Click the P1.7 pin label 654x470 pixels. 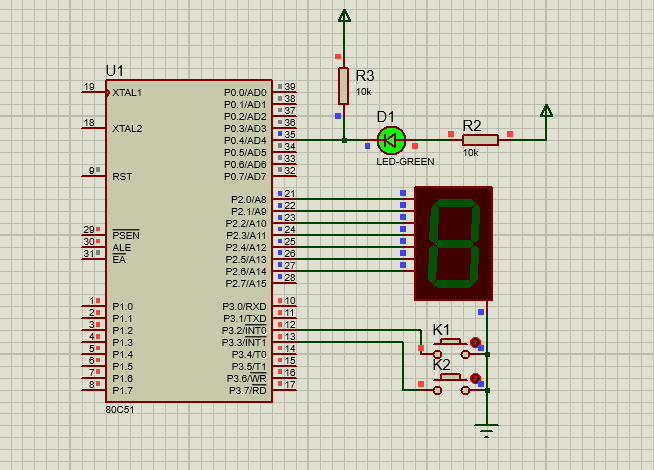click(123, 391)
